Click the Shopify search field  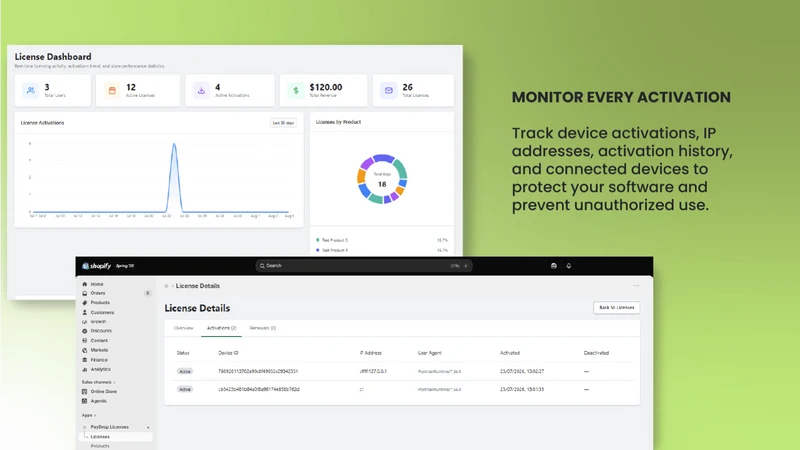point(364,266)
